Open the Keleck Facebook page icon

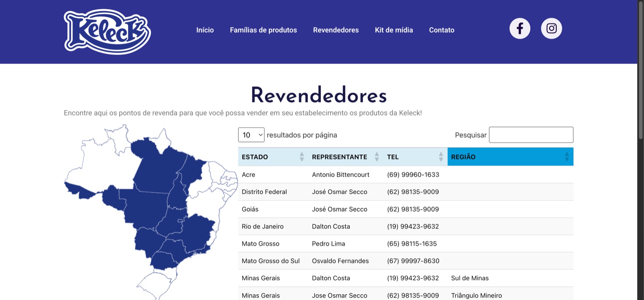520,29
